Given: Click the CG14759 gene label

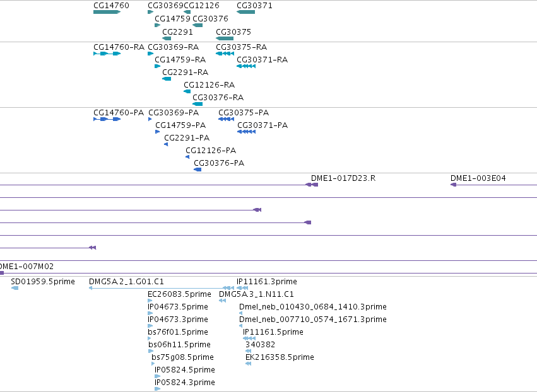Looking at the screenshot, I should point(172,18).
